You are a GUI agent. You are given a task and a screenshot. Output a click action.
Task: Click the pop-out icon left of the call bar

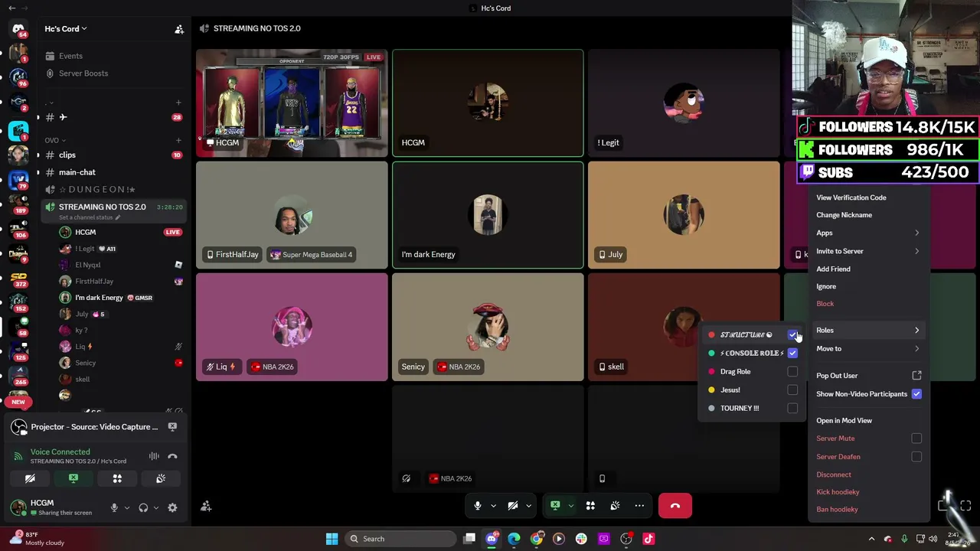tap(206, 506)
